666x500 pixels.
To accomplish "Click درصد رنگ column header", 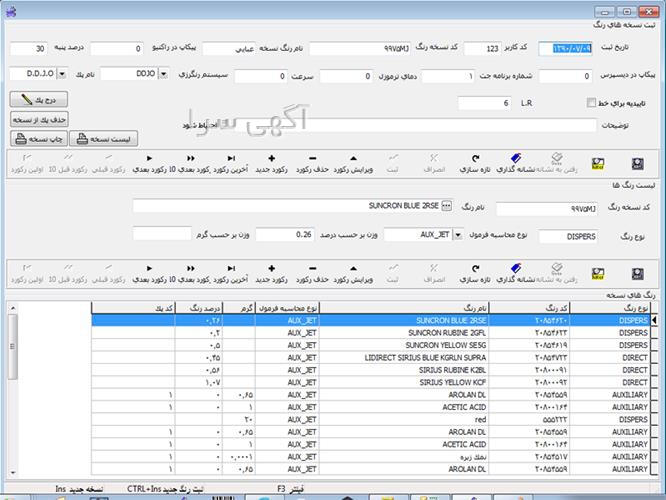I will tap(199, 308).
